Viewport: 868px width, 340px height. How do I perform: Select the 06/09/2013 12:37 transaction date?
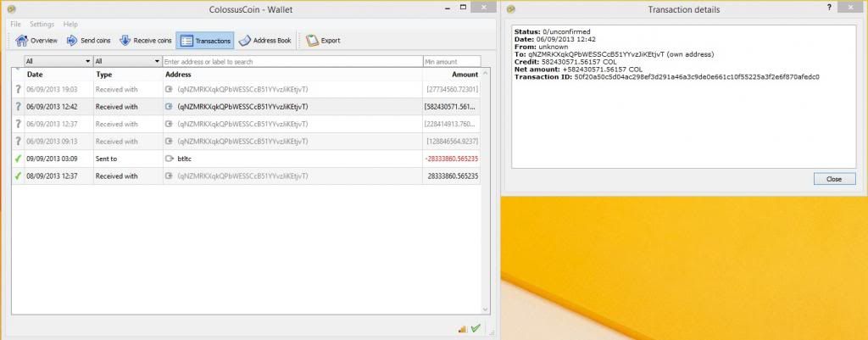pos(52,124)
